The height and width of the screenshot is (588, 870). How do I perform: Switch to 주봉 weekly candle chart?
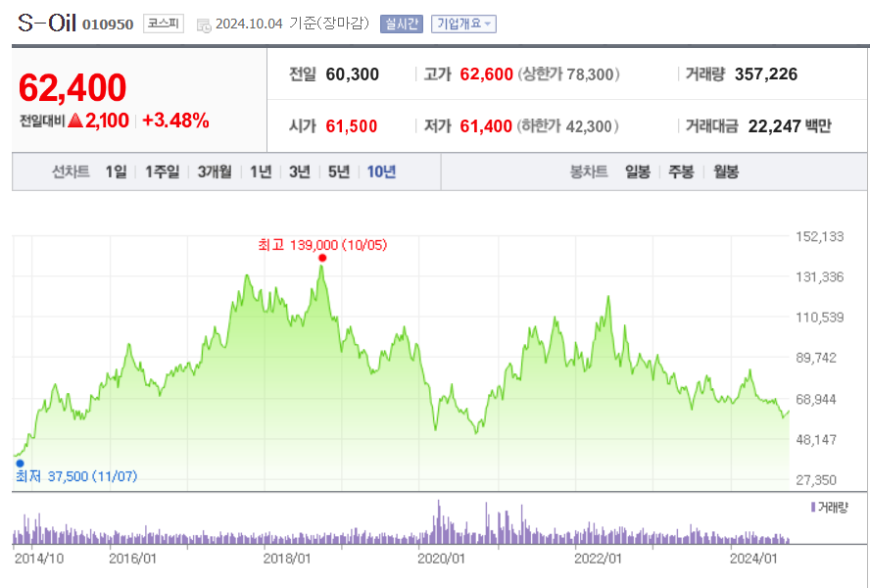tap(681, 171)
